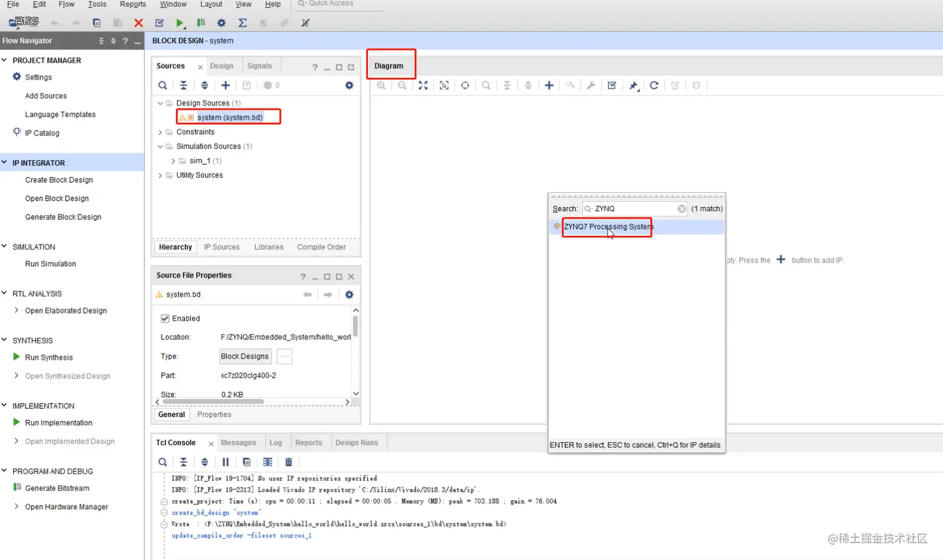Click the sigma reports icon in main toolbar
This screenshot has height=560, width=943.
click(243, 23)
